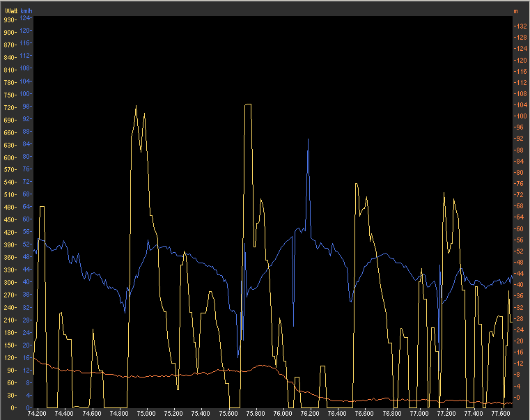530x420 pixels.
Task: Click the tallest spike of blue speed curve
Action: click(309, 139)
